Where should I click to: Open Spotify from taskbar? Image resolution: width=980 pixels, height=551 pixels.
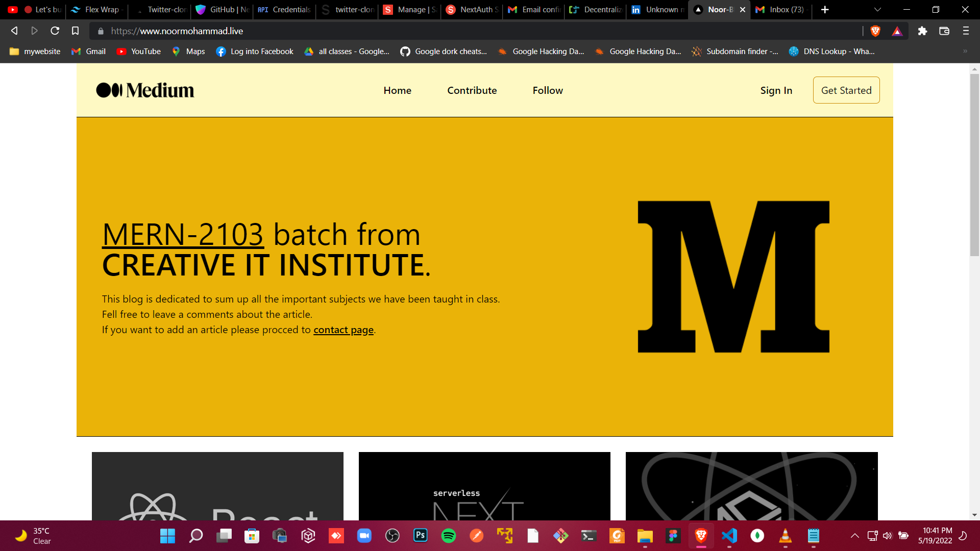tap(448, 536)
